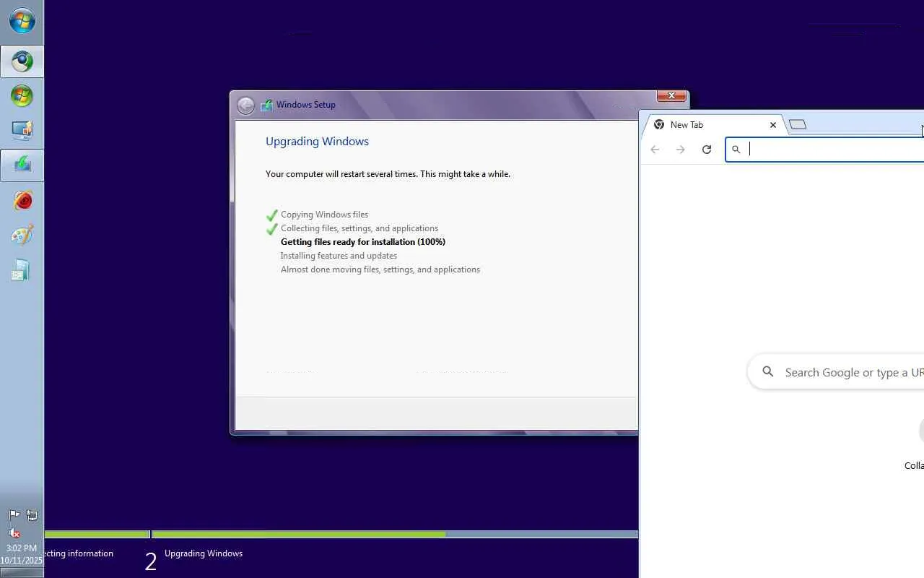Click 'Almost done moving files, settings' step

tap(380, 269)
